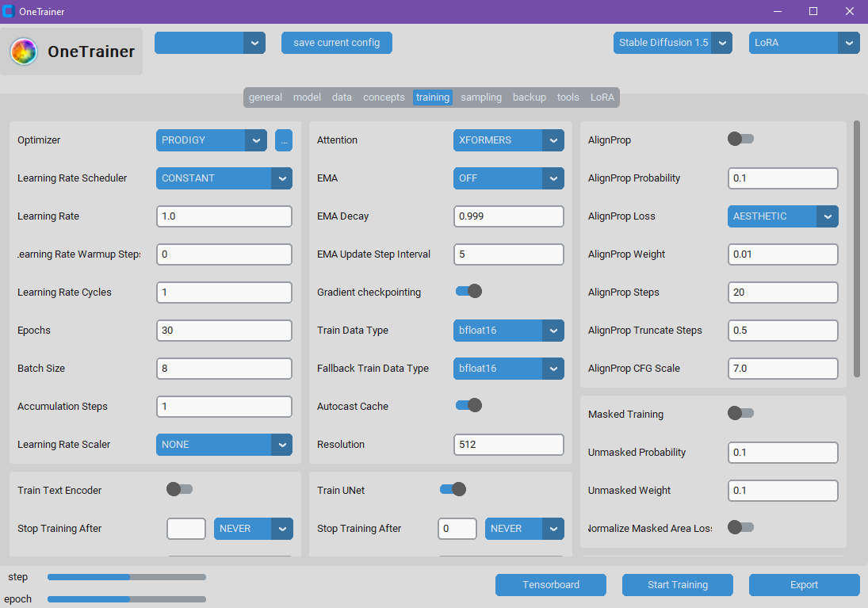Click the vertical scrollbar on the right

[856, 249]
